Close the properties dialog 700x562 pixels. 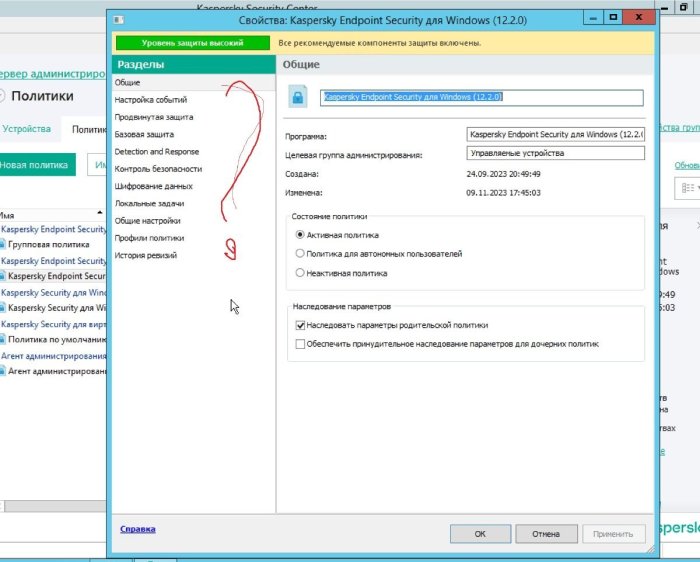[x=639, y=17]
